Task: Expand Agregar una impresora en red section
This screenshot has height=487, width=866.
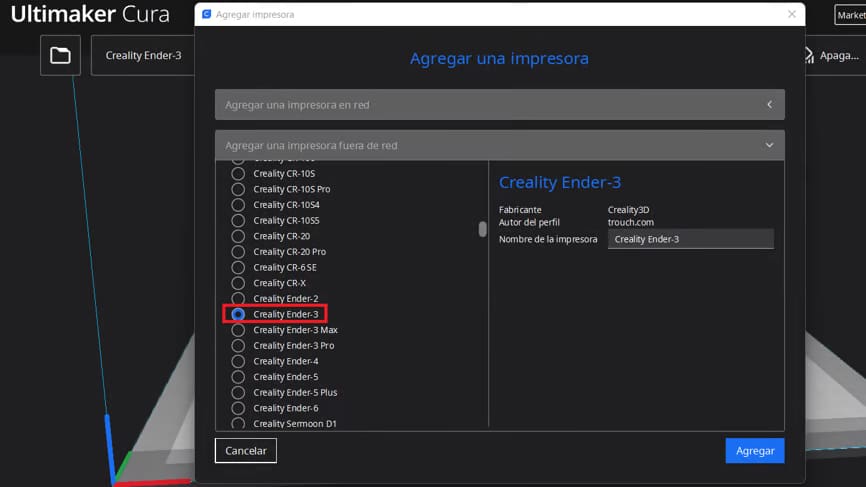Action: (x=499, y=104)
